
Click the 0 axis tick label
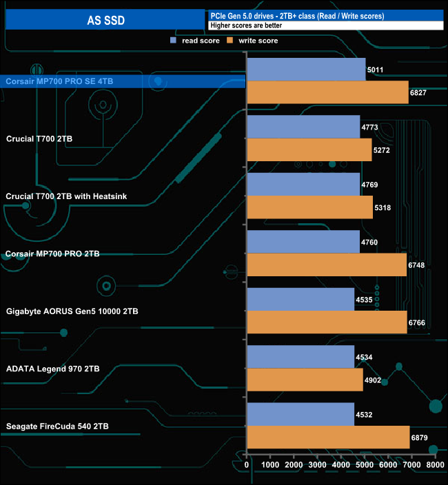coord(247,465)
